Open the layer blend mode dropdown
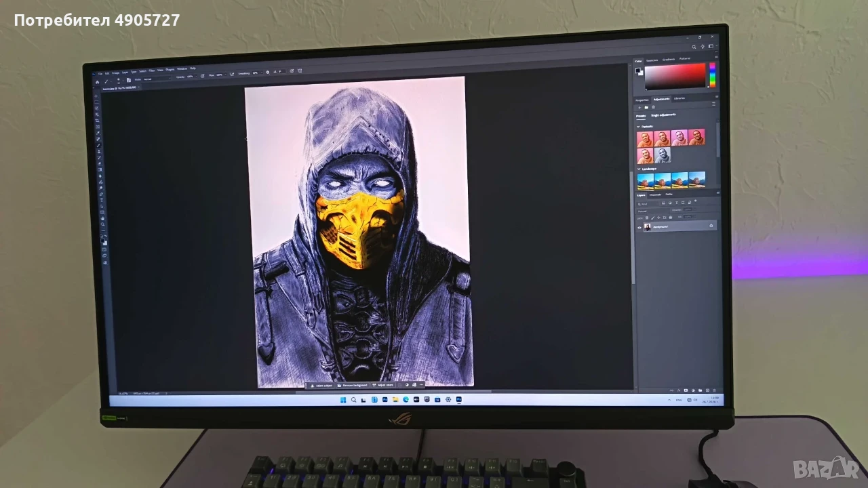The image size is (868, 488). click(653, 210)
